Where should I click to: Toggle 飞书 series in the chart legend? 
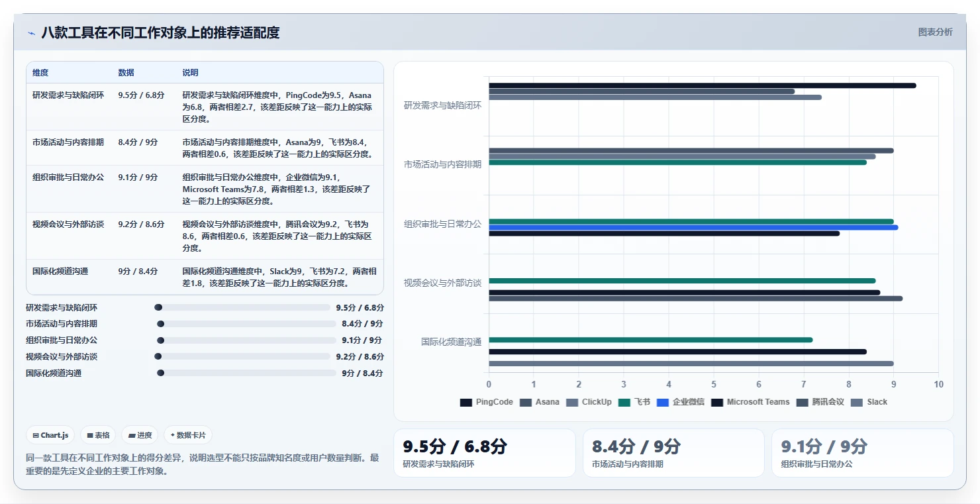pos(634,402)
